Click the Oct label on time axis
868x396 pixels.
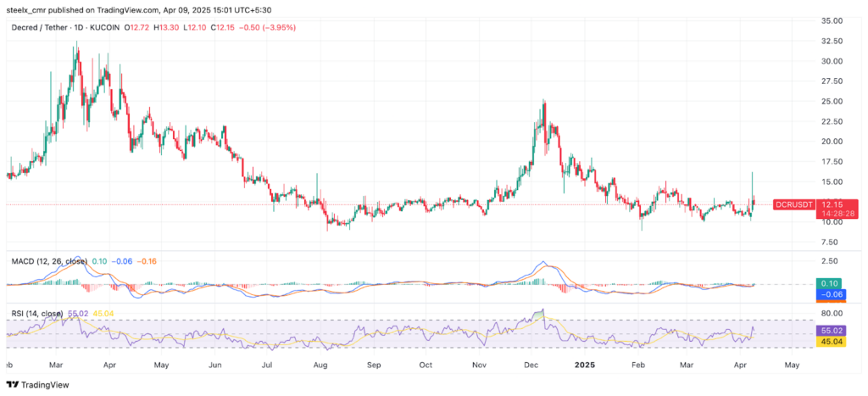[426, 365]
